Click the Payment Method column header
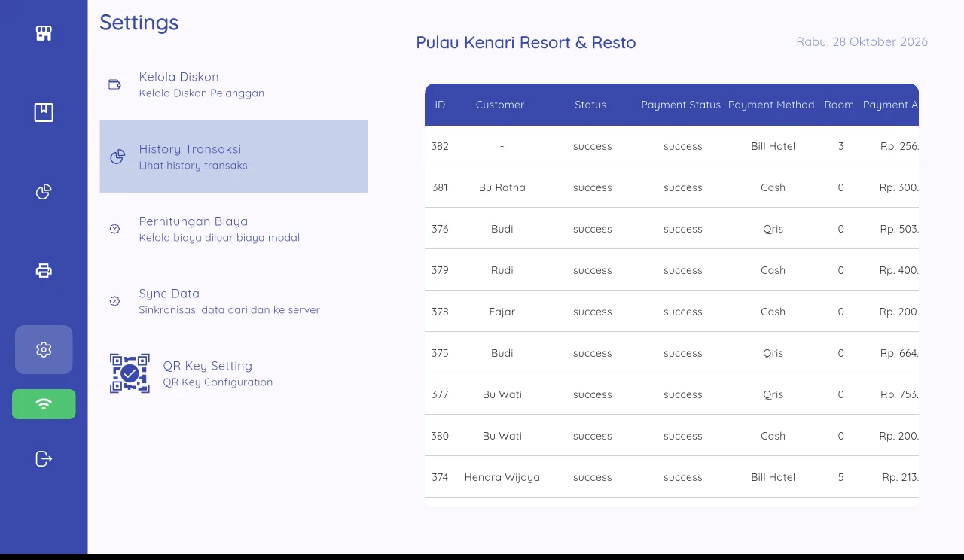This screenshot has width=964, height=560. [x=771, y=105]
